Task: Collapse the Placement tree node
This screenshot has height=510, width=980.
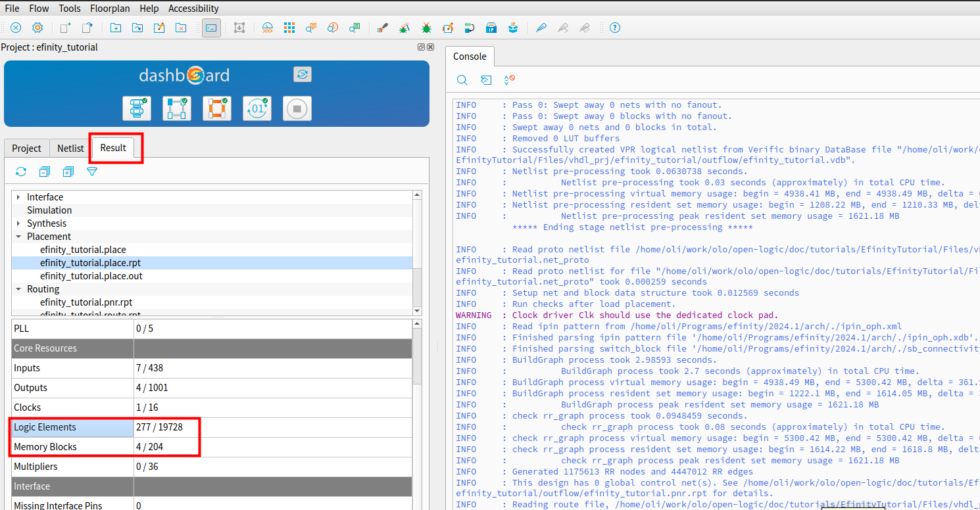Action: (x=18, y=237)
